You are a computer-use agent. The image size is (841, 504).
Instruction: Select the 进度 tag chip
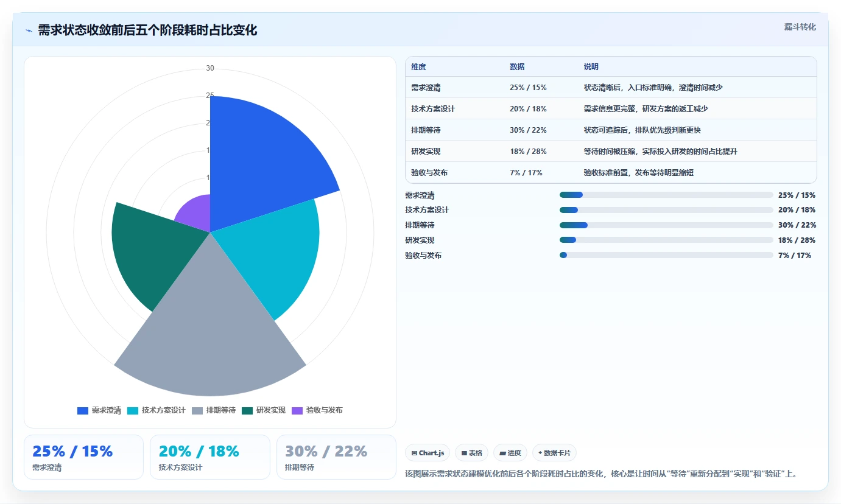tap(510, 453)
